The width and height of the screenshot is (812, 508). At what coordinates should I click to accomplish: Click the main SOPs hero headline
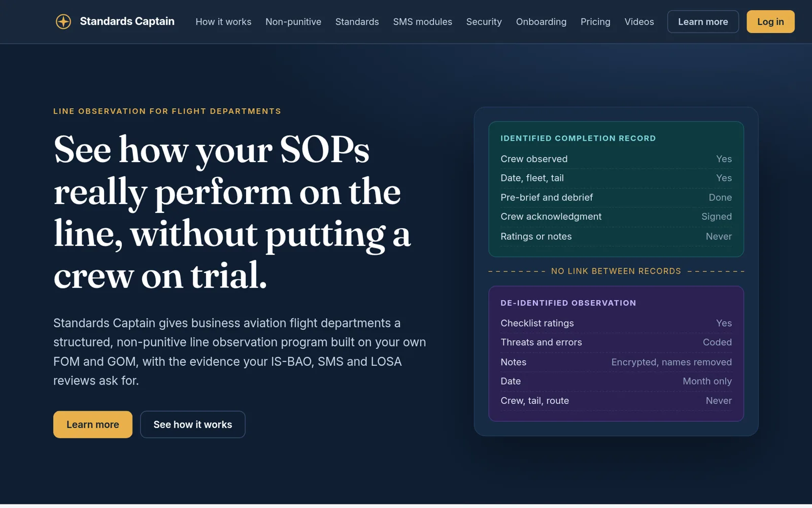tap(232, 212)
